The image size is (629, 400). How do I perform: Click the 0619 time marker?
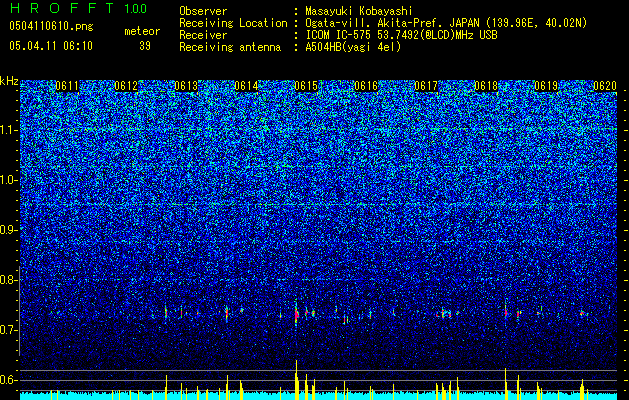pyautogui.click(x=546, y=86)
